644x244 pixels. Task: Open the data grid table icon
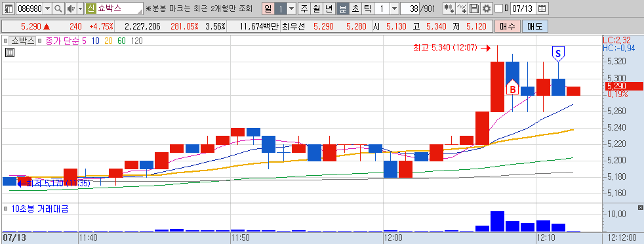[10, 52]
